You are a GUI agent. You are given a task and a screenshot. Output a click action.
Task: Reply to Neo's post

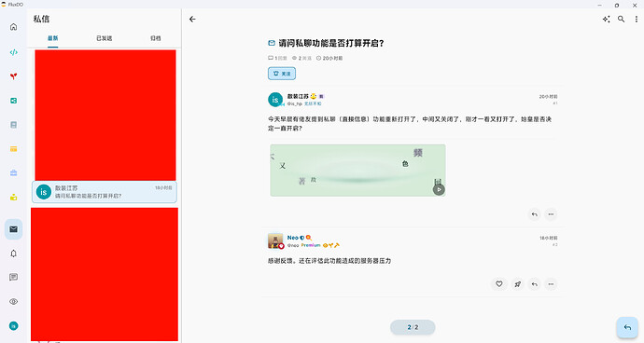(535, 284)
